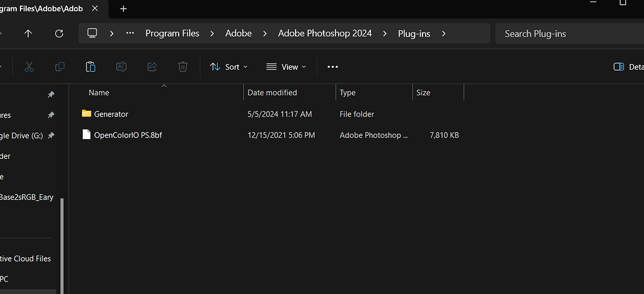The width and height of the screenshot is (644, 294).
Task: Select the Generator folder icon
Action: point(86,113)
